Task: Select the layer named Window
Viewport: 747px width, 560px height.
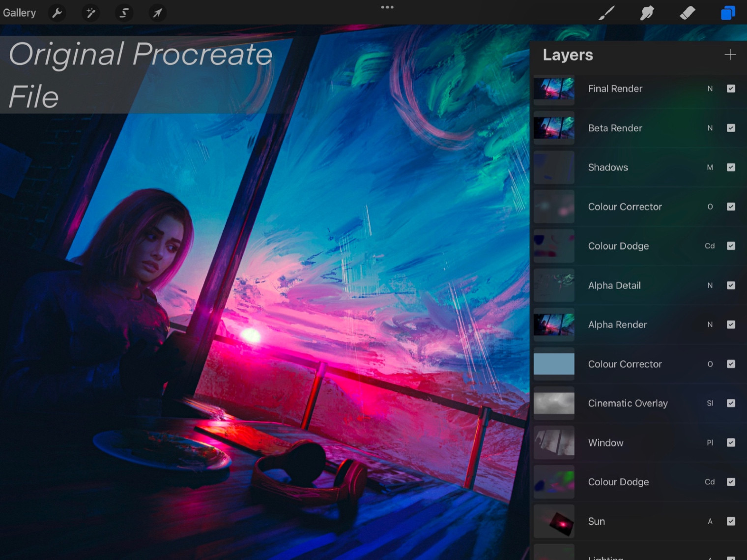Action: pyautogui.click(x=605, y=442)
